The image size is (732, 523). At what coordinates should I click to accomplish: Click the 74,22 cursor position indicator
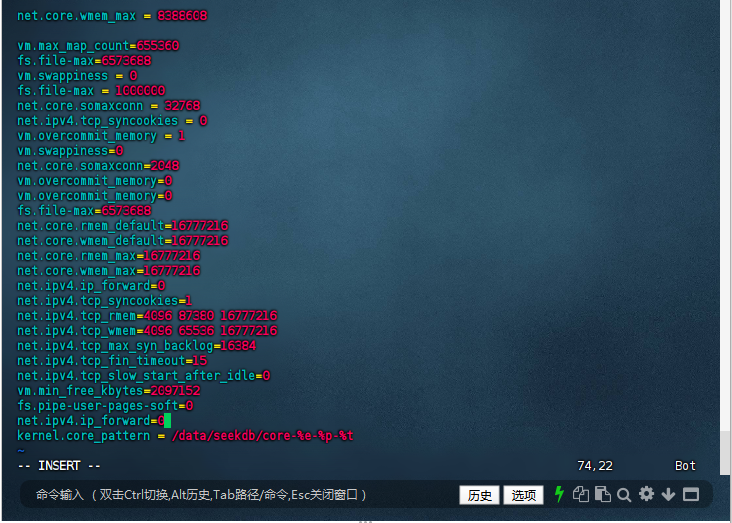[594, 466]
